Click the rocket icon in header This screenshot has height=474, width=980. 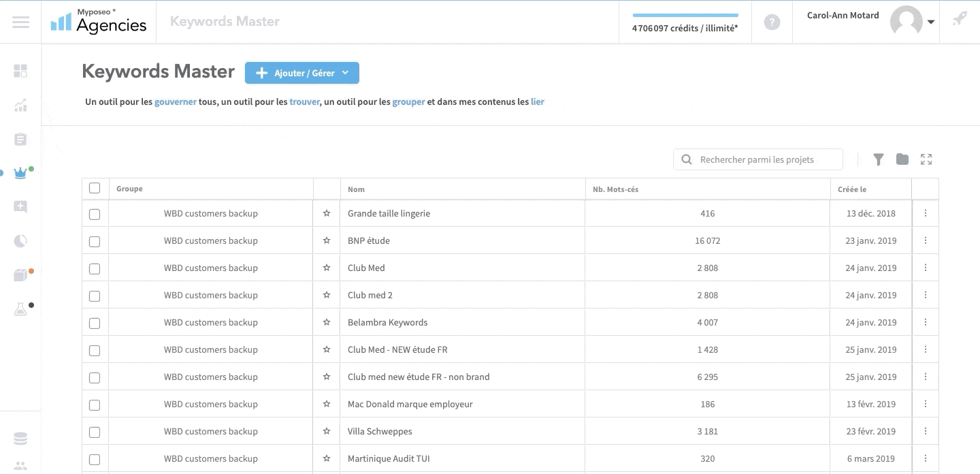pos(960,19)
